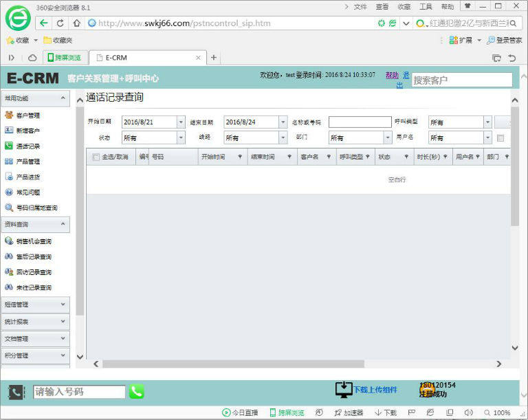Toggle the 全选/取消 checkbox
The height and width of the screenshot is (420, 528).
pos(96,157)
